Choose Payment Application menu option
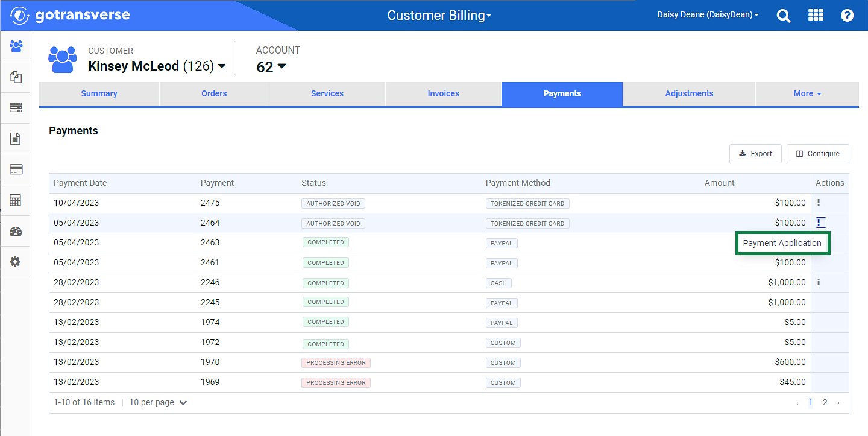868x436 pixels. pos(782,243)
